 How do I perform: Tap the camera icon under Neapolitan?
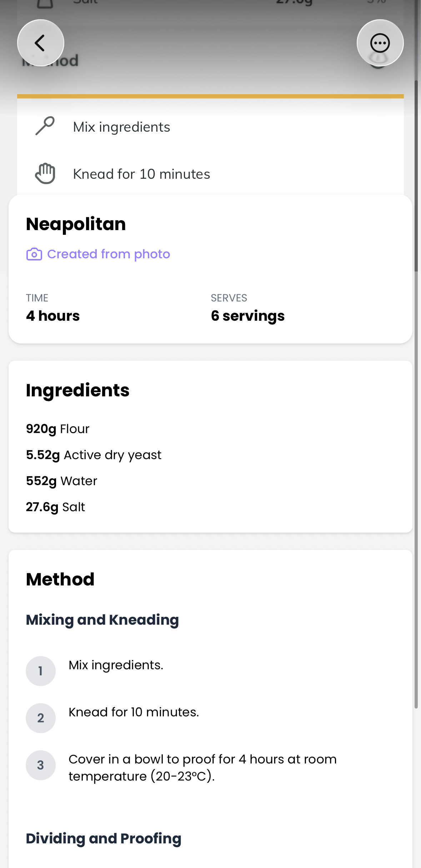[x=34, y=254]
